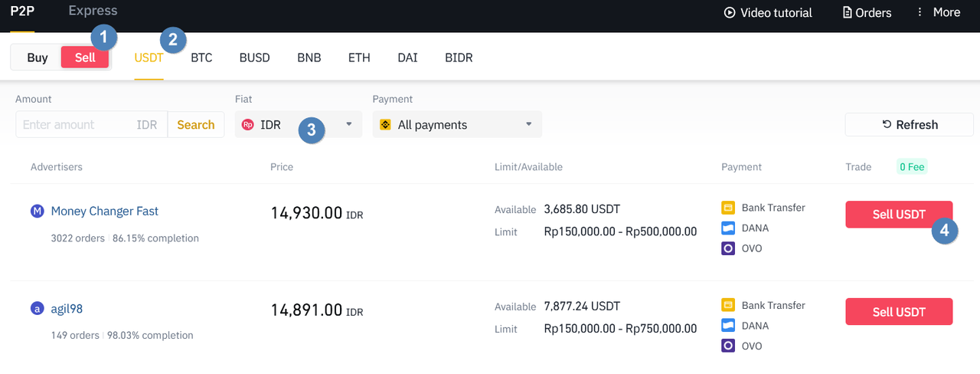The width and height of the screenshot is (980, 374).
Task: Click the Price column header
Action: pos(282,166)
